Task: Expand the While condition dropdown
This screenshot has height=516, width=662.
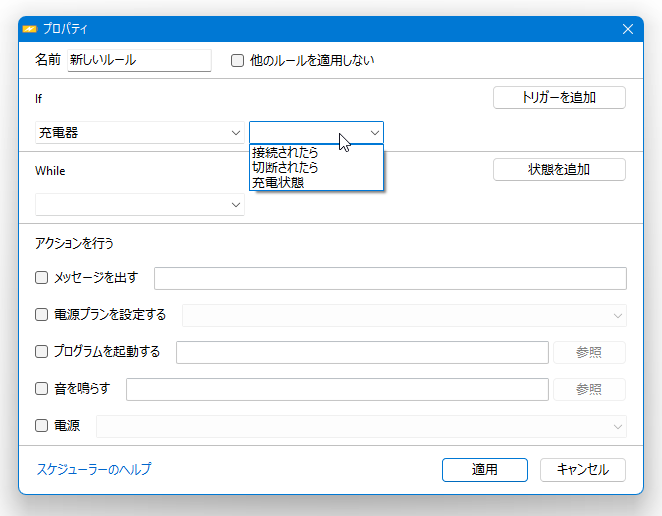Action: coord(140,205)
